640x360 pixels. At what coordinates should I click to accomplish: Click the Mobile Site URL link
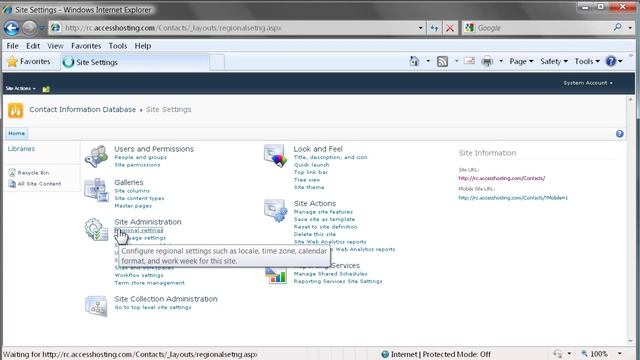coord(513,198)
